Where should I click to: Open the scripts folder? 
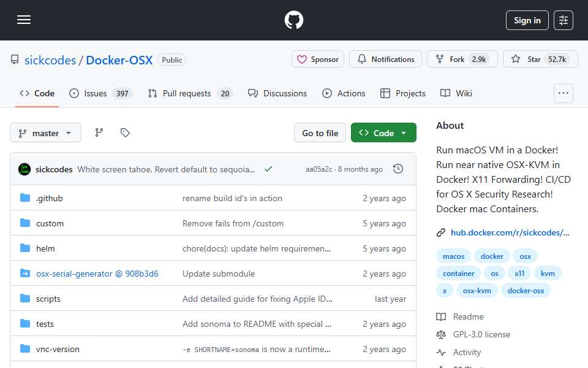point(48,299)
